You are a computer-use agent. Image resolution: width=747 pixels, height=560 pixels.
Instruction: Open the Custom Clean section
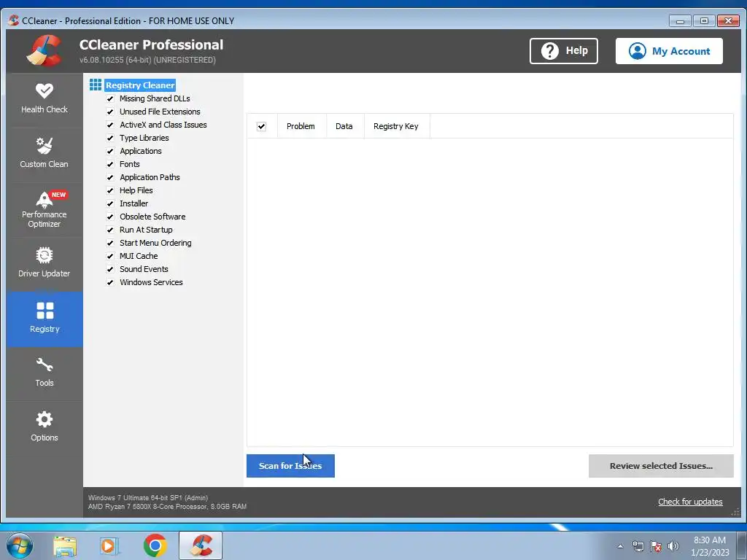(x=44, y=154)
